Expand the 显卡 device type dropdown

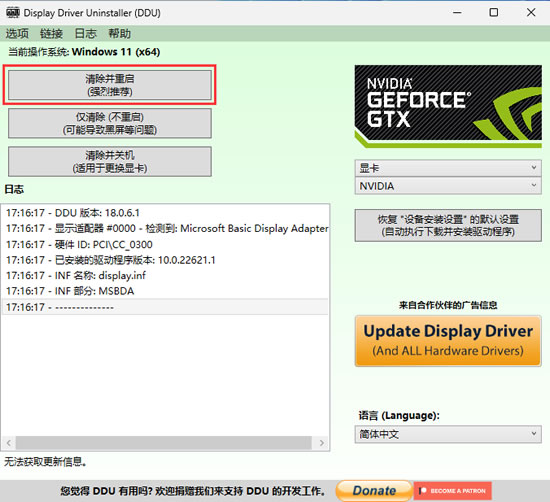click(x=448, y=168)
